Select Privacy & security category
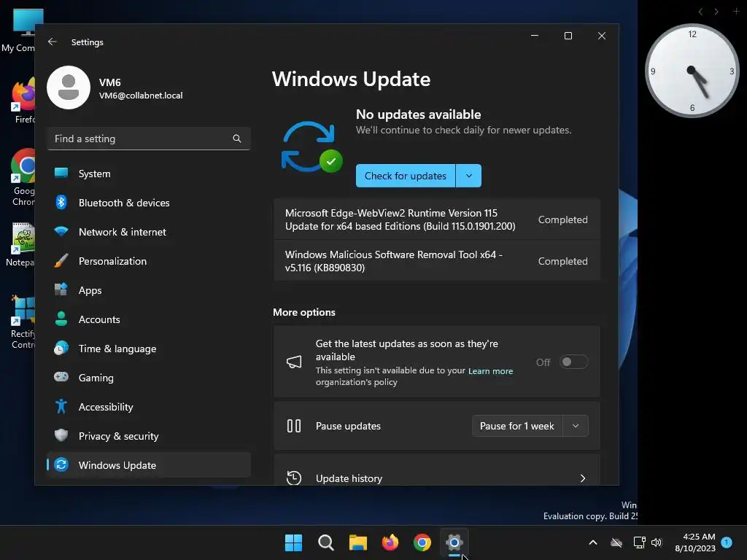 coord(149,436)
